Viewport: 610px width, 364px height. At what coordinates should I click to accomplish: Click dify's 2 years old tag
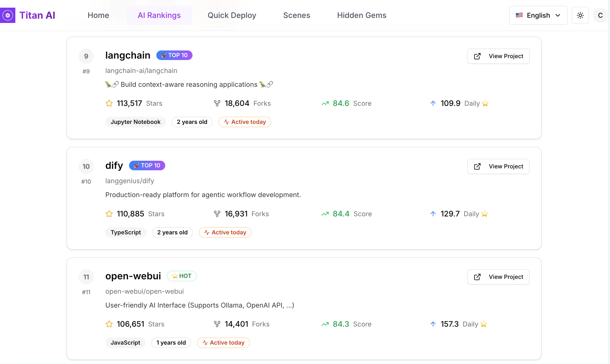[172, 232]
